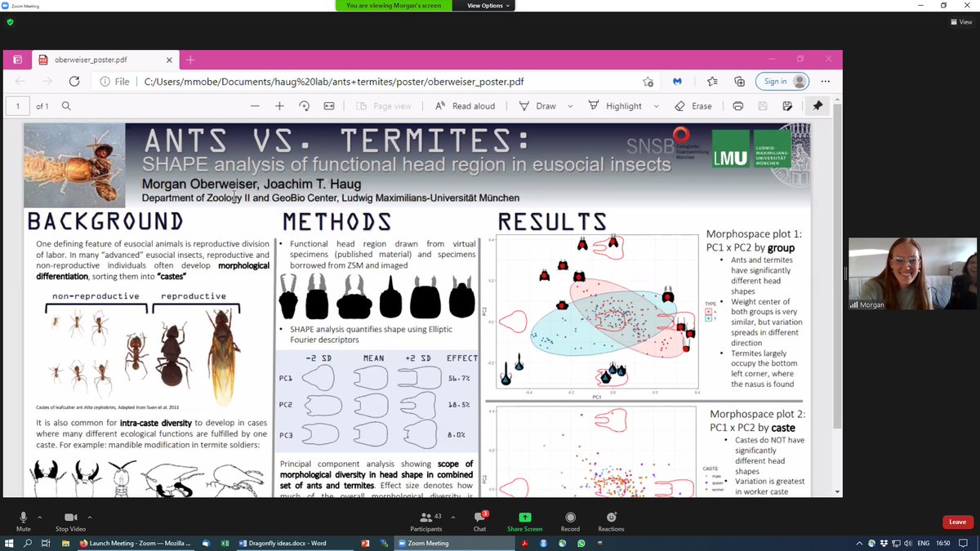Pin the PDF toolbar

click(817, 106)
